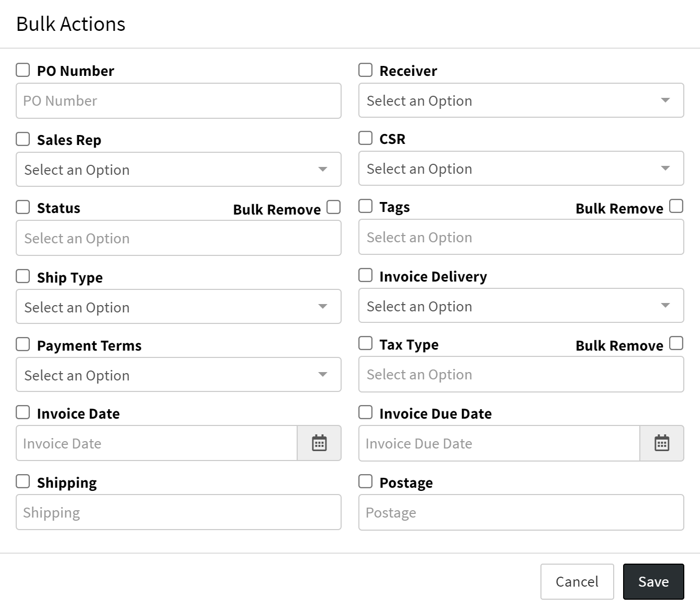Viewport: 700px width, 606px height.
Task: Cancel the Bulk Actions dialog
Action: point(577,581)
